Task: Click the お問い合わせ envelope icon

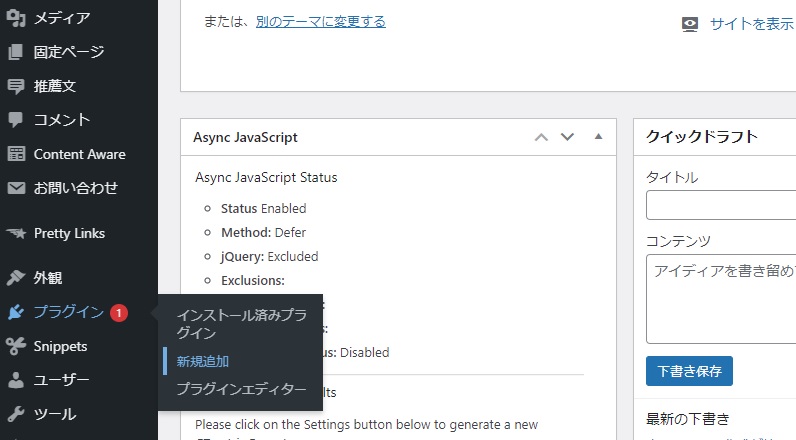Action: (x=16, y=188)
